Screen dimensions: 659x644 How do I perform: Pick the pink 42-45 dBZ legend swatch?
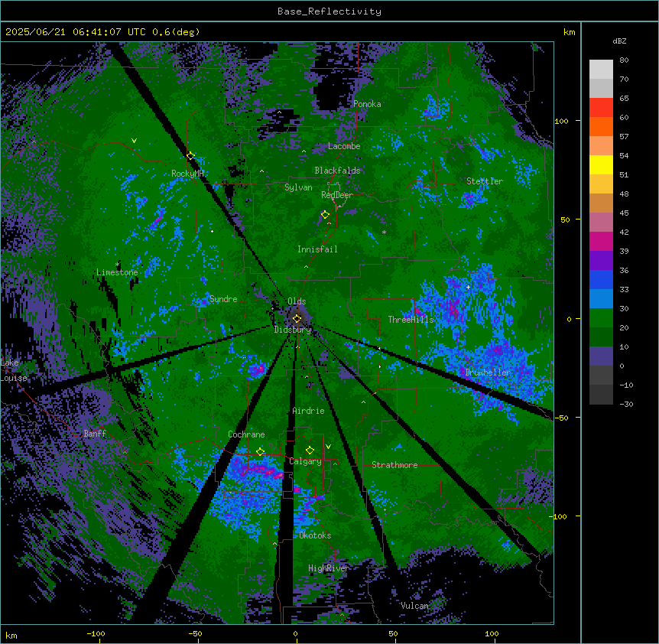[x=601, y=223]
